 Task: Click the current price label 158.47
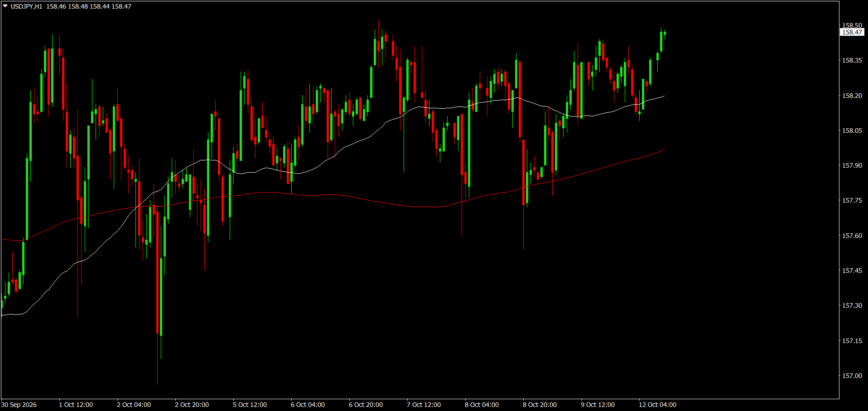852,32
